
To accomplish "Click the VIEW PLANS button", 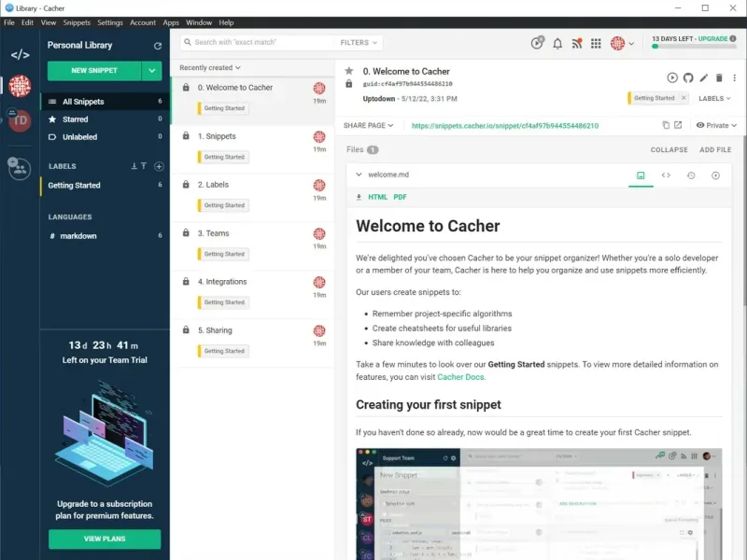I will [x=105, y=539].
